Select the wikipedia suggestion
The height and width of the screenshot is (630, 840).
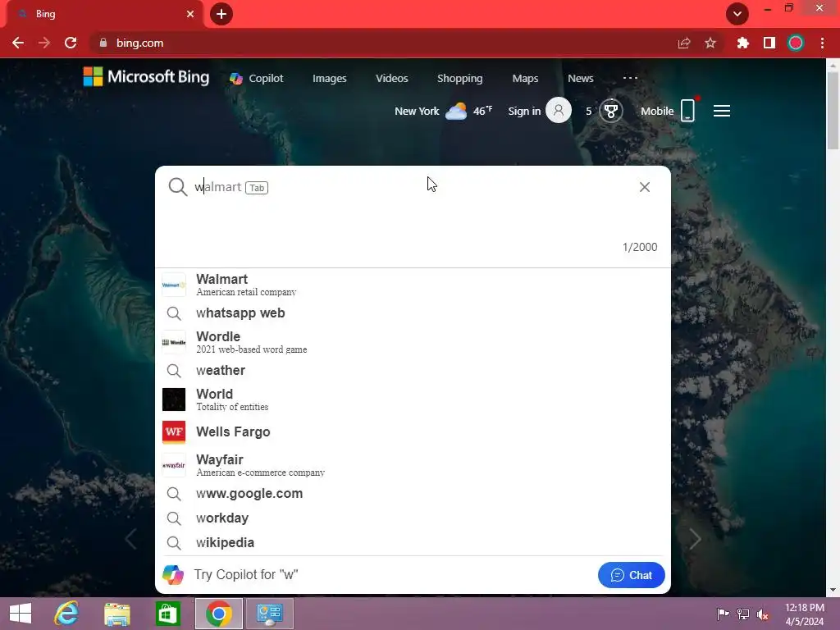(413, 543)
